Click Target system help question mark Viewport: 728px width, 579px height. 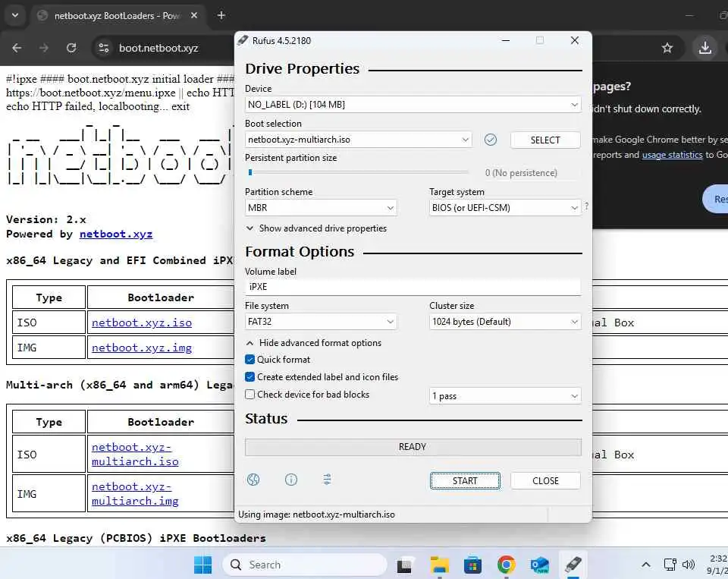586,206
